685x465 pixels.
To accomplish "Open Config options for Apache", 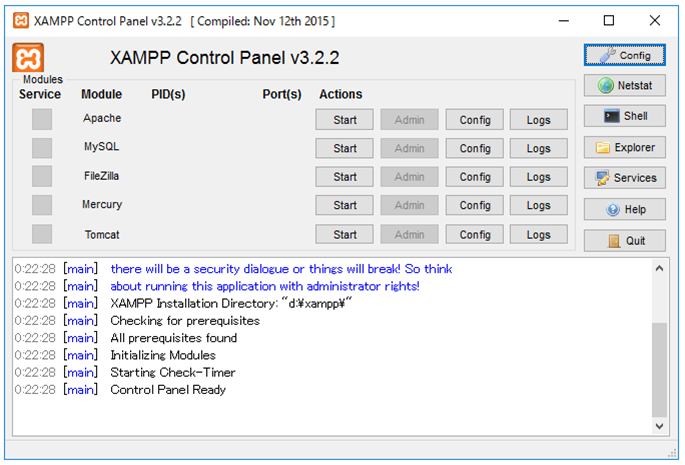I will (x=475, y=120).
